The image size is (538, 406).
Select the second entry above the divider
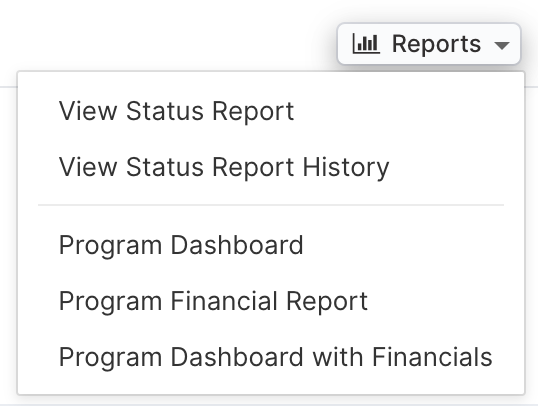(x=271, y=167)
